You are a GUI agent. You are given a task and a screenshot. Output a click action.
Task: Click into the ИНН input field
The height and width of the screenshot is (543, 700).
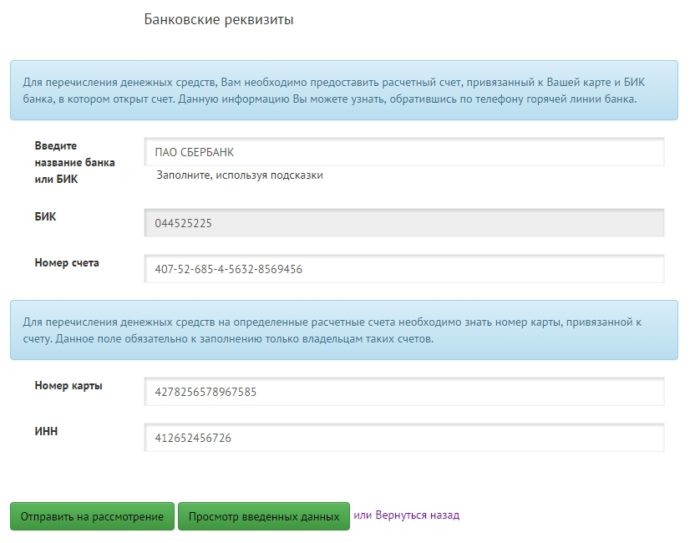click(403, 438)
